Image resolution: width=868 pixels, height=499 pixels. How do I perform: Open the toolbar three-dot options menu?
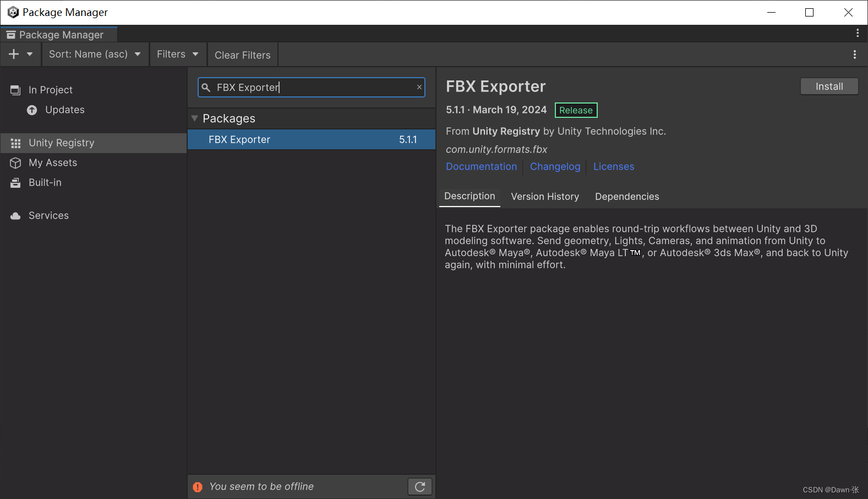click(x=854, y=55)
